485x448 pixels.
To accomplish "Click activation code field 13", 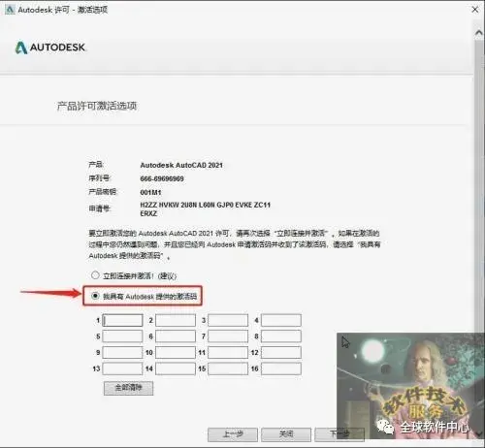I will (x=122, y=368).
